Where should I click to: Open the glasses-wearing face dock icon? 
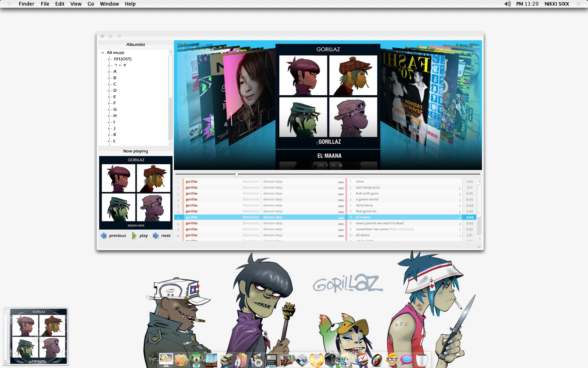pyautogui.click(x=392, y=360)
